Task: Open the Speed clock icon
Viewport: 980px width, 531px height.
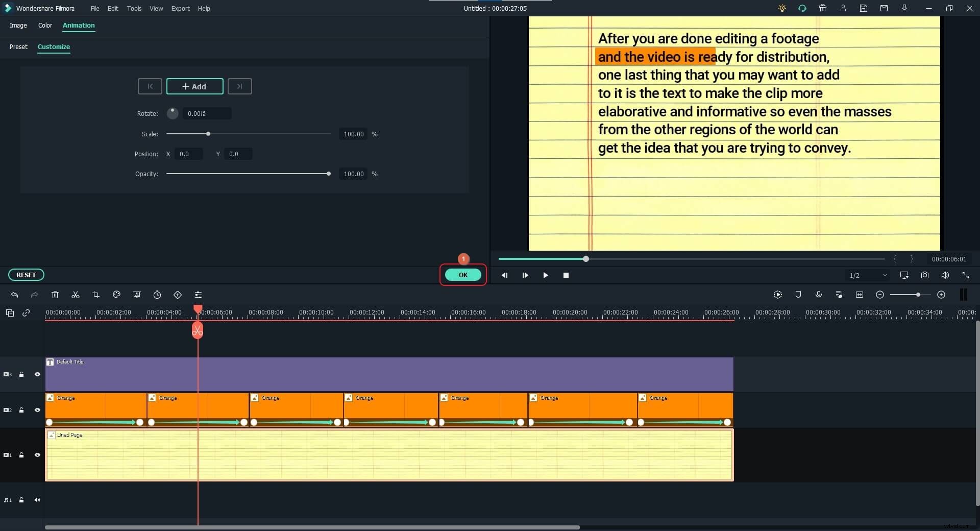Action: 157,295
